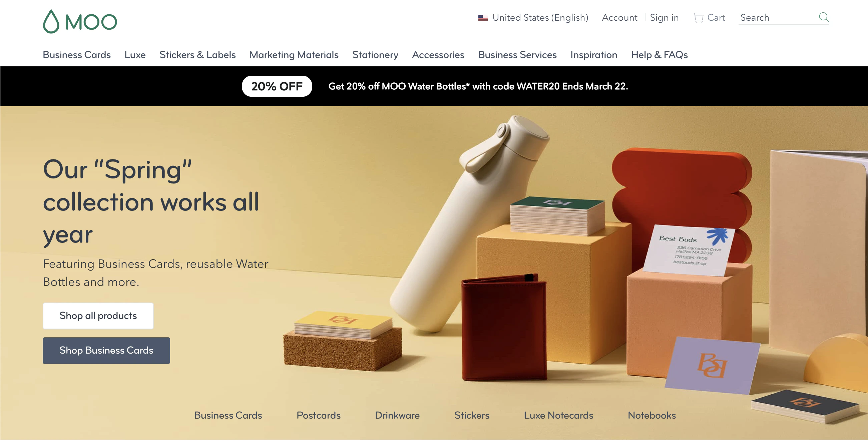
Task: Click the Shop Business Cards button
Action: tap(106, 350)
